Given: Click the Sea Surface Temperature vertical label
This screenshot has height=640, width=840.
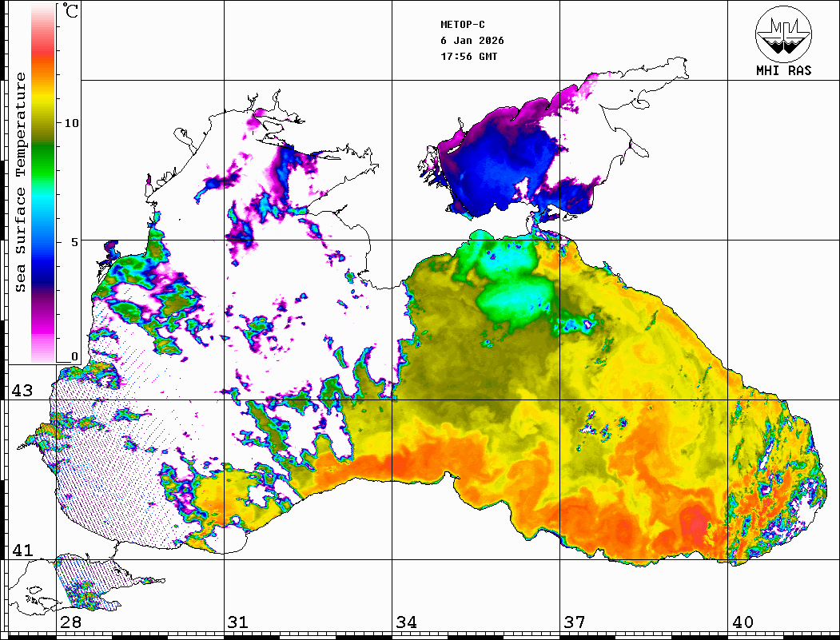Looking at the screenshot, I should 21,182.
